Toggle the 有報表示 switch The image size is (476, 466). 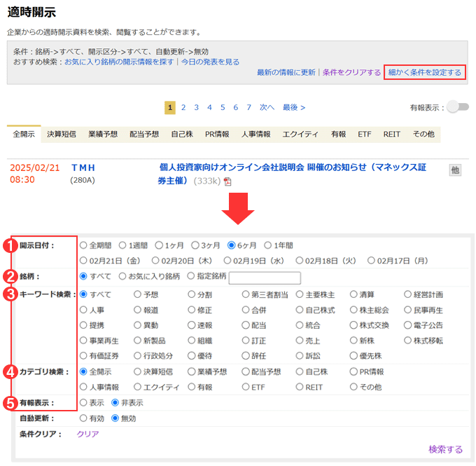coord(458,107)
